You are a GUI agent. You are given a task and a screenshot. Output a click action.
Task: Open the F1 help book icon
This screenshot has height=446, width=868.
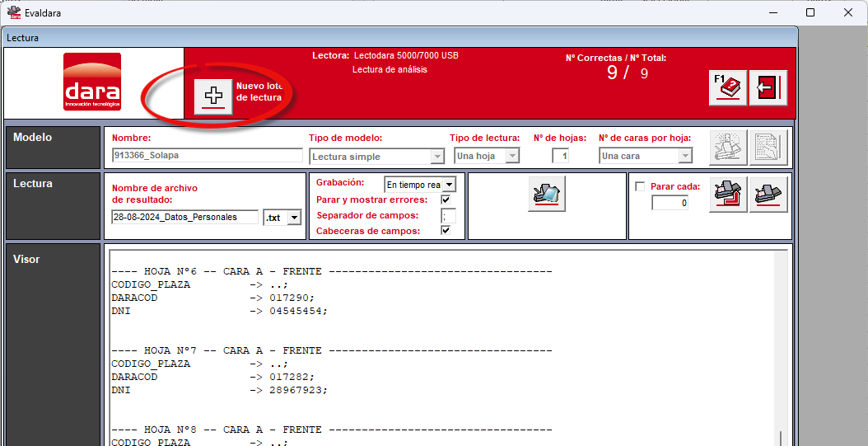tap(728, 87)
